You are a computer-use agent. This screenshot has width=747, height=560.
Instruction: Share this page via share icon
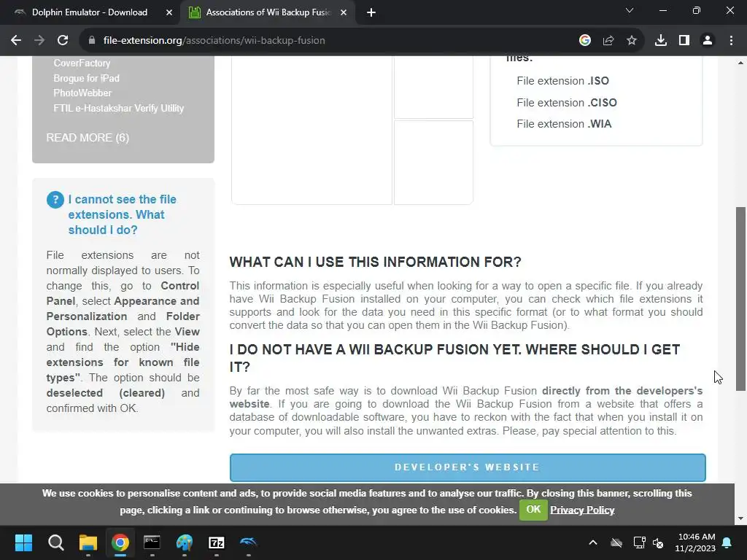pos(608,41)
